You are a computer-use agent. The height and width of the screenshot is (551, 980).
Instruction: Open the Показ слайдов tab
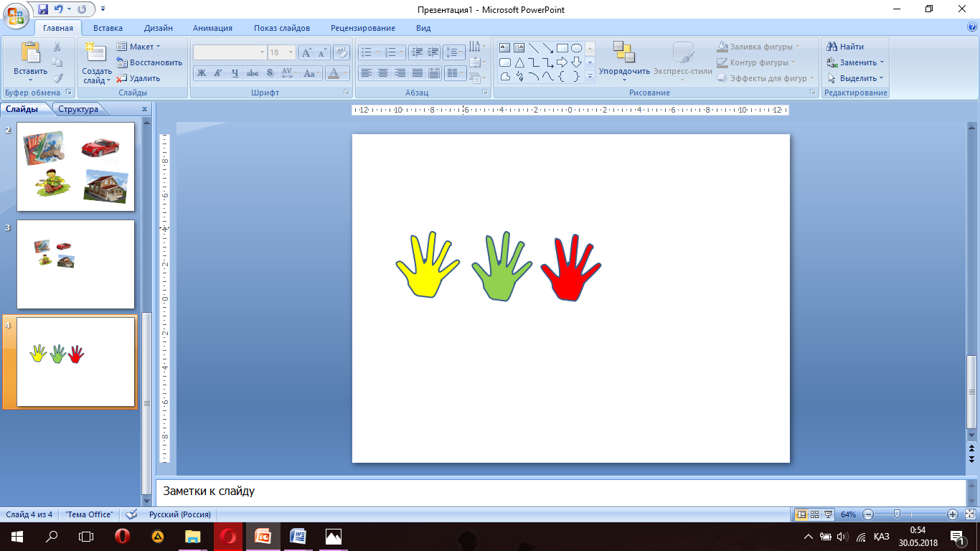[282, 28]
